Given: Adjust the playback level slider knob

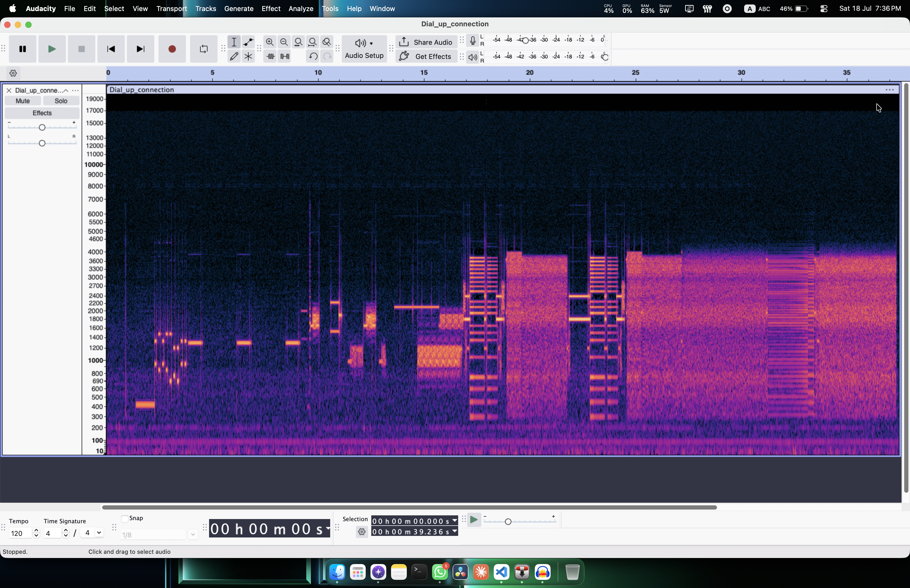Looking at the screenshot, I should tap(605, 57).
